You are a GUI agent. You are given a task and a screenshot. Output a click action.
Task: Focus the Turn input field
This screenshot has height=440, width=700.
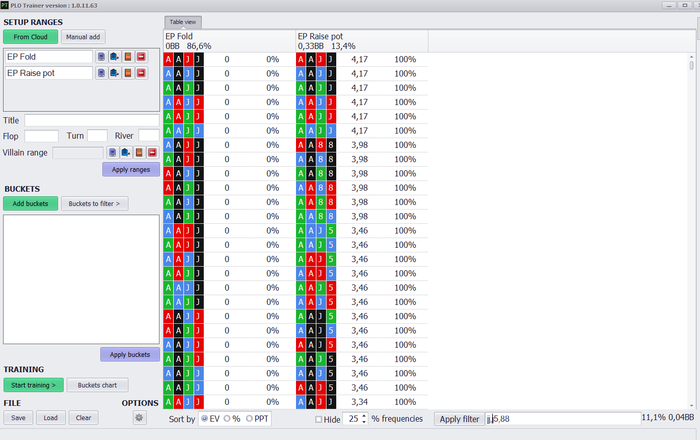pyautogui.click(x=97, y=136)
